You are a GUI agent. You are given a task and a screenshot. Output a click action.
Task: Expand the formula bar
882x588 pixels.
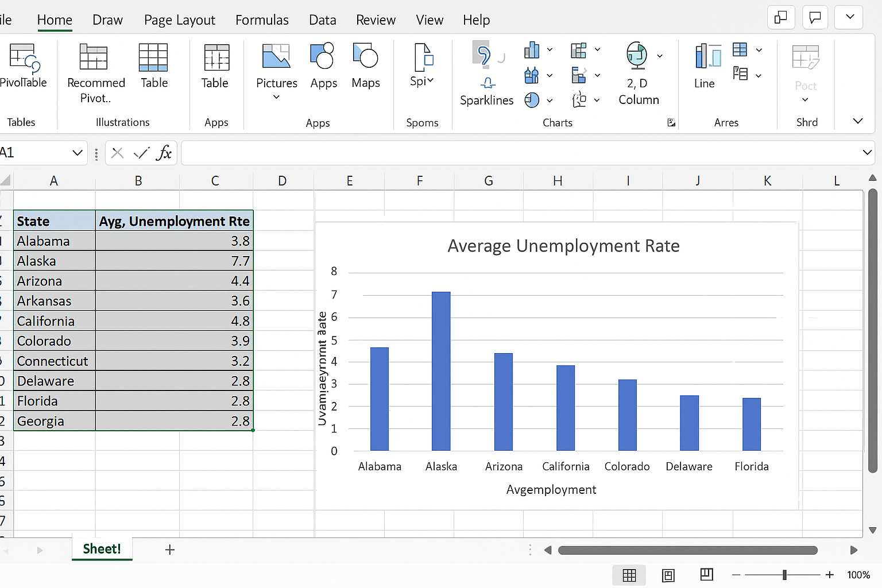pyautogui.click(x=867, y=152)
